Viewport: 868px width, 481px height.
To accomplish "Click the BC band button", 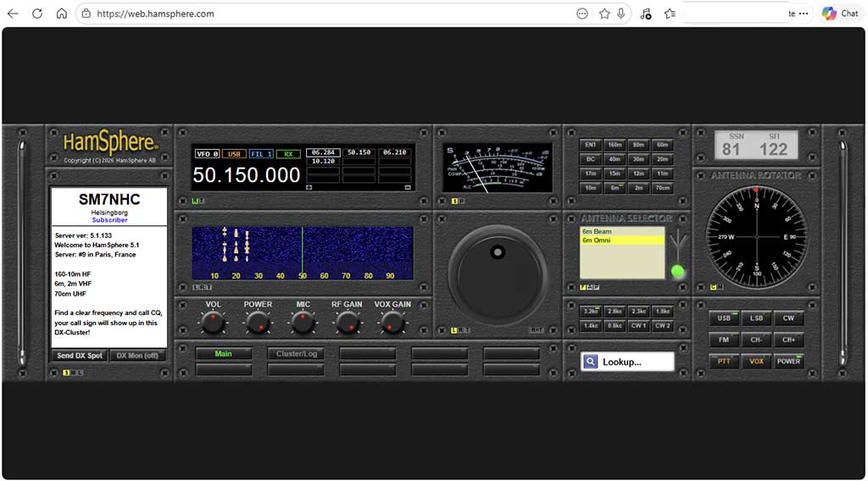I will click(x=591, y=159).
